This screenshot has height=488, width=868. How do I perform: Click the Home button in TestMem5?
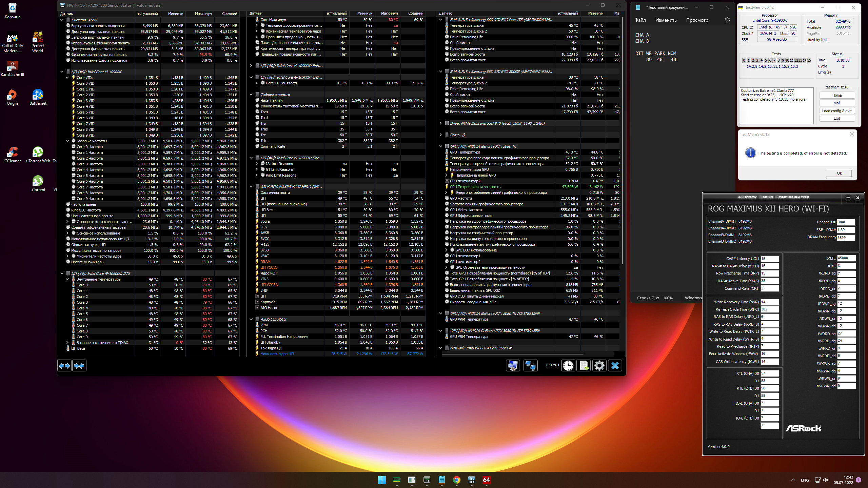837,95
